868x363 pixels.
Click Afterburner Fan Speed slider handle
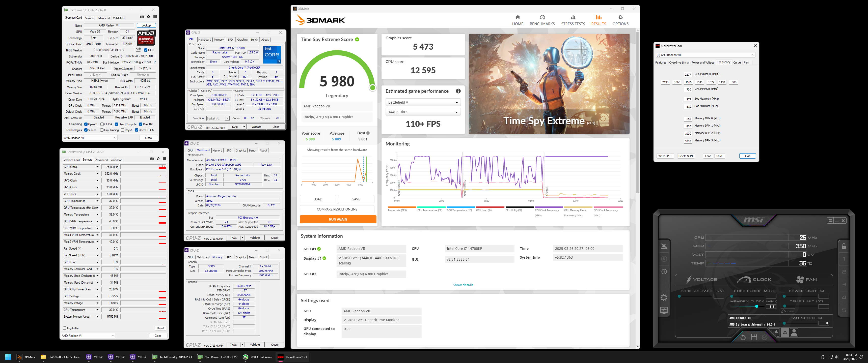pos(784,323)
